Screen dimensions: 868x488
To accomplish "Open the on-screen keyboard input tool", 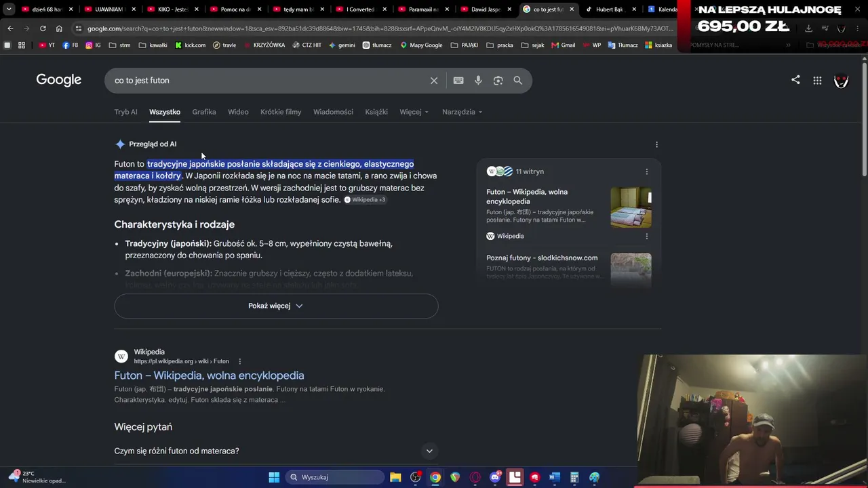I will coord(458,81).
